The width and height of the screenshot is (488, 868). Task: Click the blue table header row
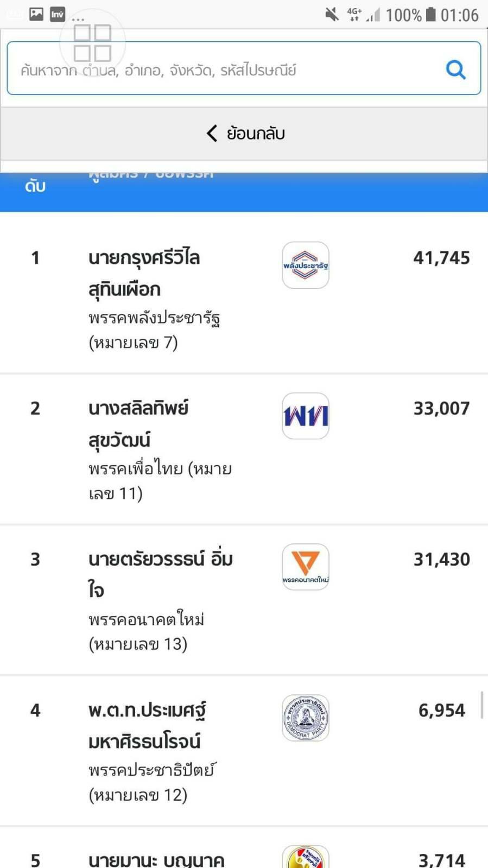(x=244, y=192)
